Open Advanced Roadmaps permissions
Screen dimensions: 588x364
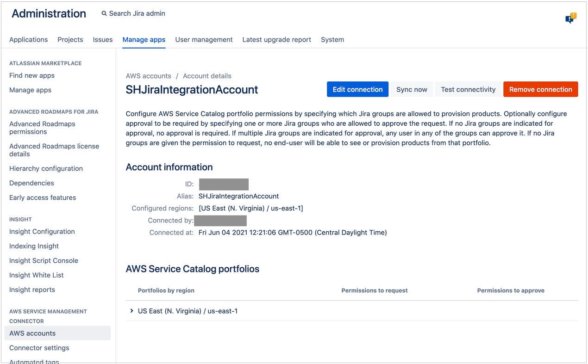tap(42, 128)
